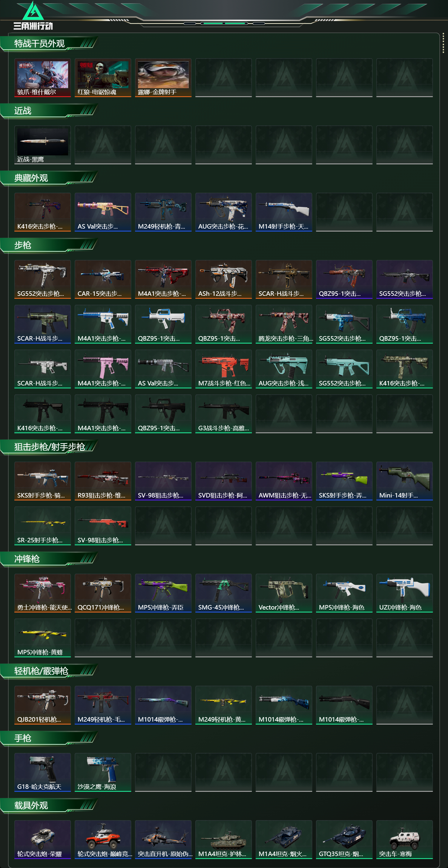448x868 pixels.
Task: Pick the yellow SR-25射手步枪 skin
Action: 42,526
